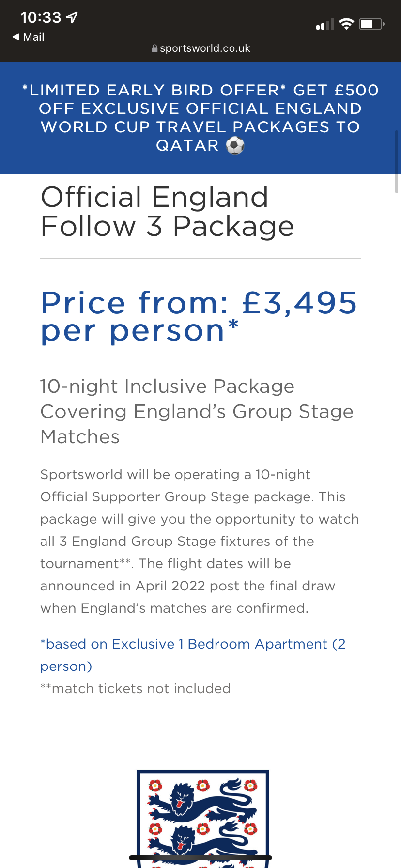Tap the location services arrow icon
401x868 pixels.
click(x=72, y=18)
